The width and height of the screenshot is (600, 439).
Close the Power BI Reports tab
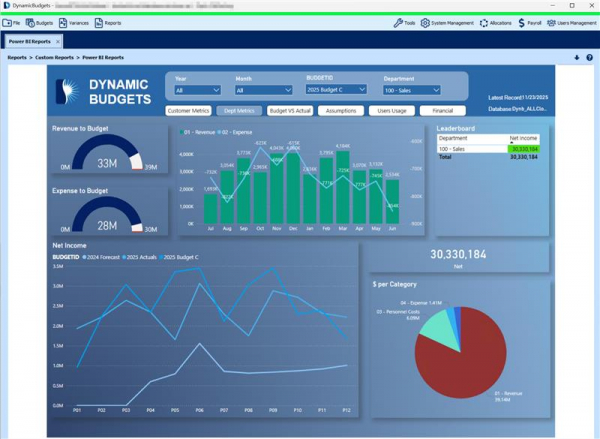click(58, 42)
